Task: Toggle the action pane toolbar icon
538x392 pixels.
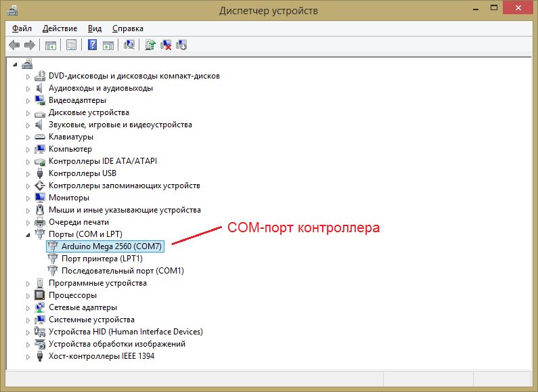Action: click(108, 45)
